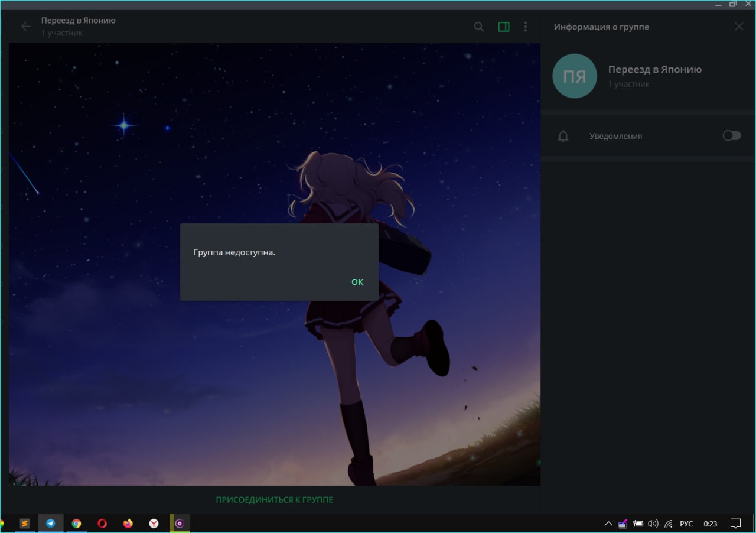Click group name "Переезд в Японию" in info panel
The width and height of the screenshot is (756, 533).
click(x=655, y=70)
